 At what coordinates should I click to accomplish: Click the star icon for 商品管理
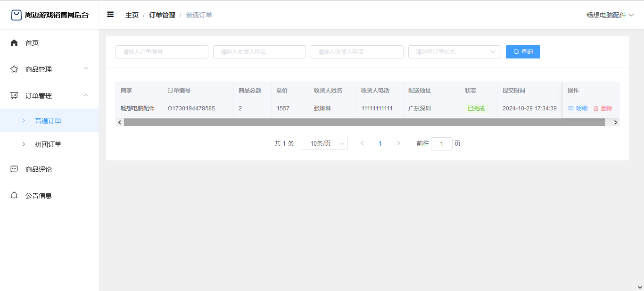[14, 69]
